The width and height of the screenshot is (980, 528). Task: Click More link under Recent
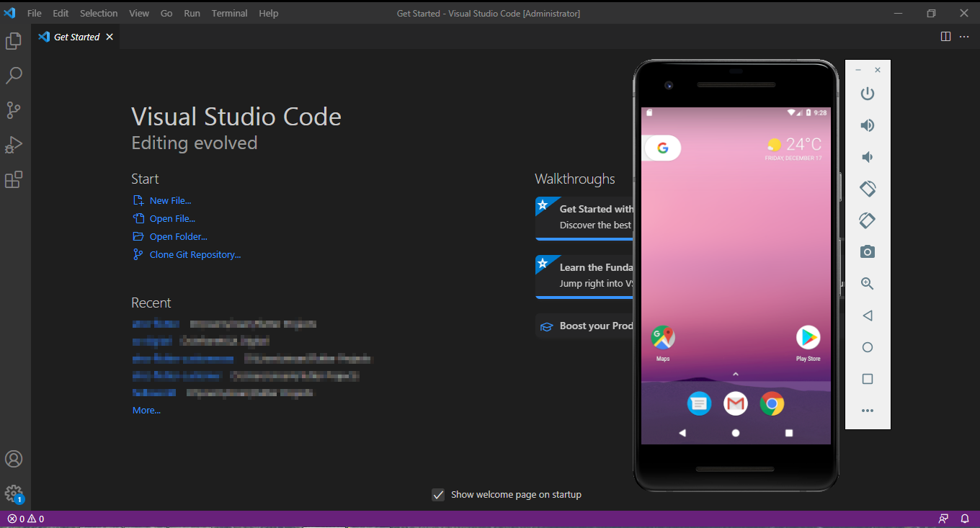(x=146, y=411)
